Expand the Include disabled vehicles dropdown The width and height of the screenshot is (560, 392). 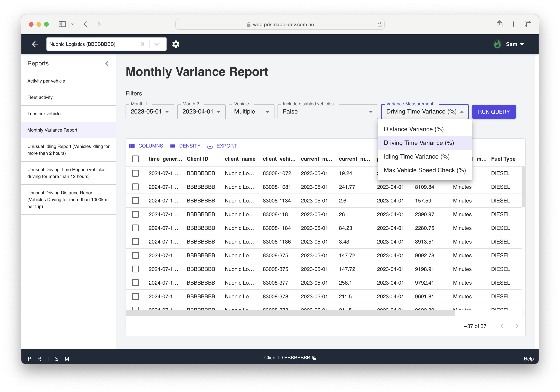327,112
